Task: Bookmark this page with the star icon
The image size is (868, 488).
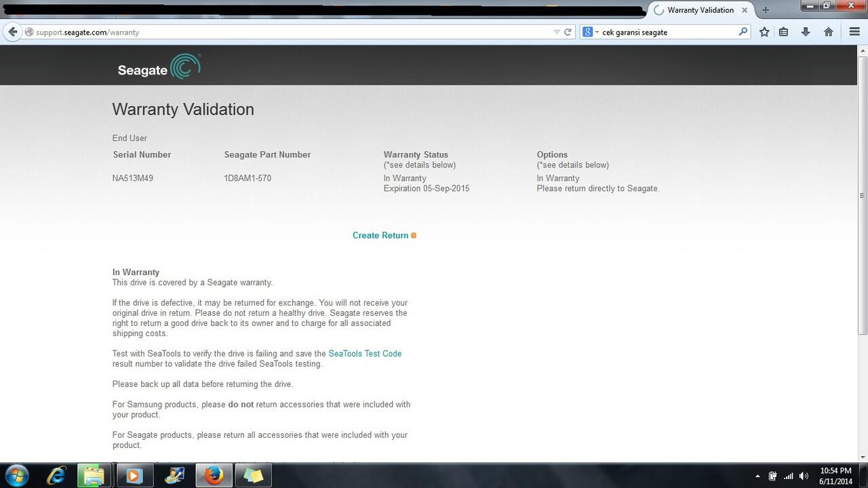Action: (x=764, y=32)
